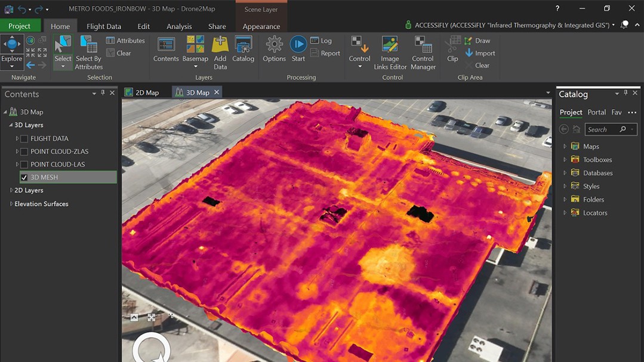Select the Clip tool
The width and height of the screenshot is (644, 362).
[452, 48]
